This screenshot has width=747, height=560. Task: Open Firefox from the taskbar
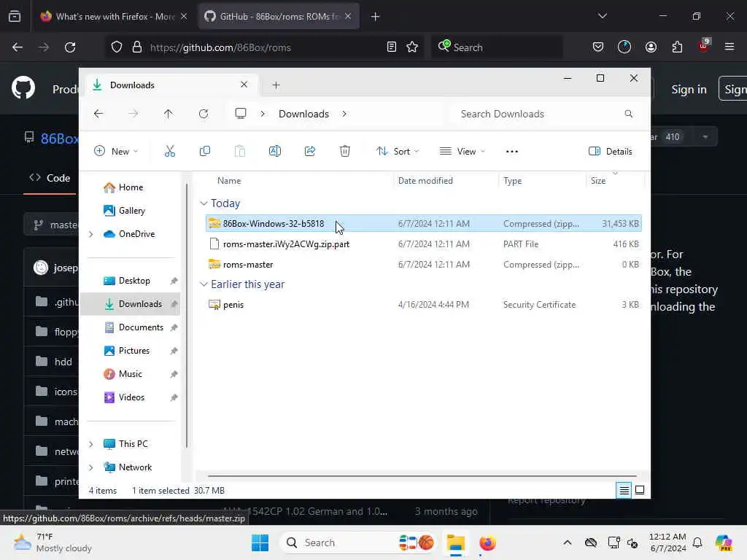(x=487, y=542)
